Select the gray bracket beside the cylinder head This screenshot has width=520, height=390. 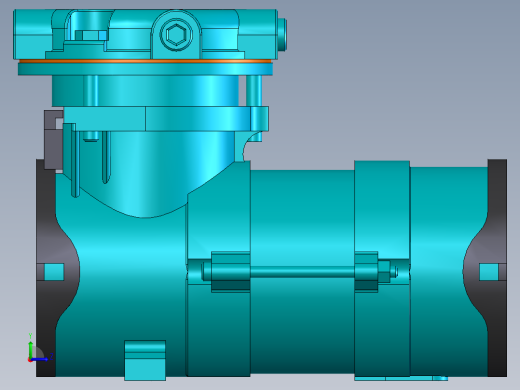(53, 140)
